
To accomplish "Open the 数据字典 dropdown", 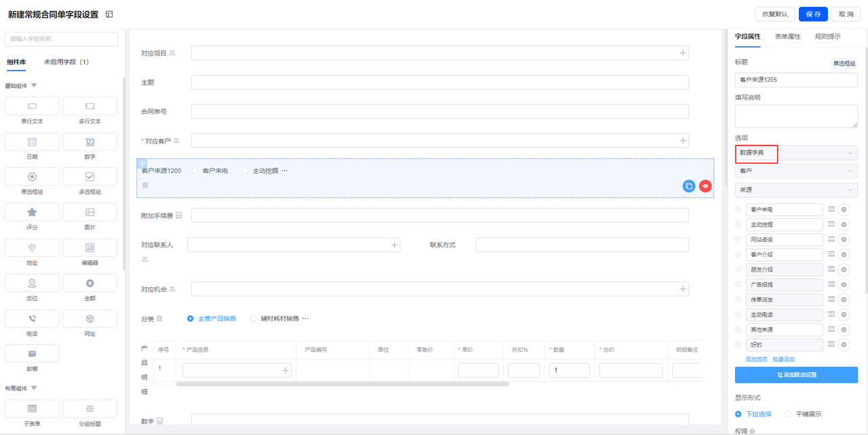I will (x=796, y=153).
